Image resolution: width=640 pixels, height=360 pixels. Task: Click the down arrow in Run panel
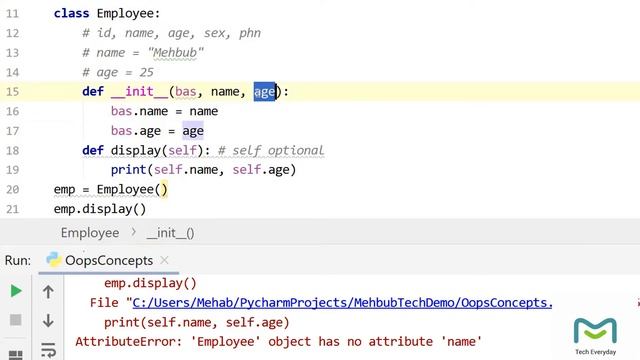point(48,320)
